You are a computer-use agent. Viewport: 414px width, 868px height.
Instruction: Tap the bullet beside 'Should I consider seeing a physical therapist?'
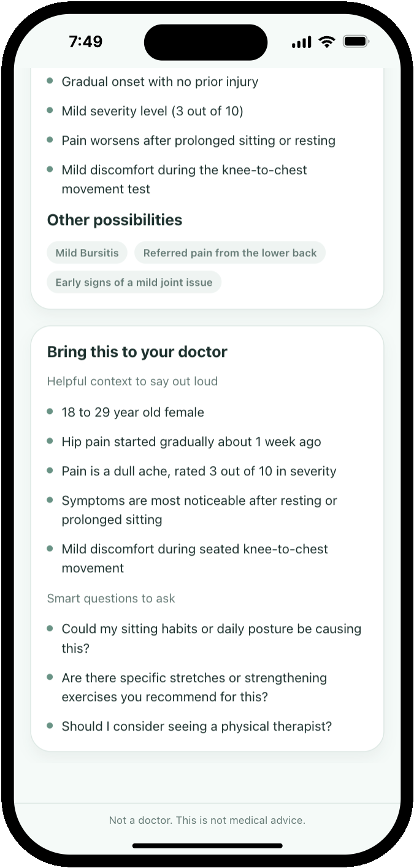[50, 726]
